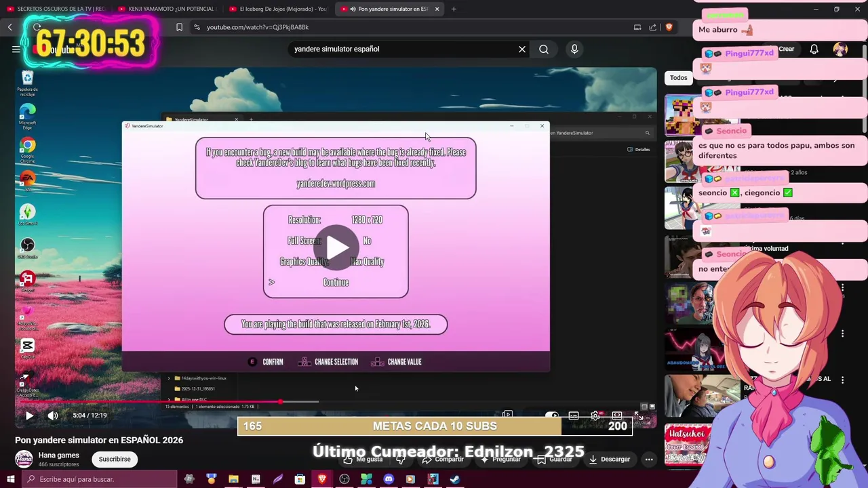Click the recommendations sidebar scrollbar
Image resolution: width=868 pixels, height=488 pixels.
click(x=864, y=88)
